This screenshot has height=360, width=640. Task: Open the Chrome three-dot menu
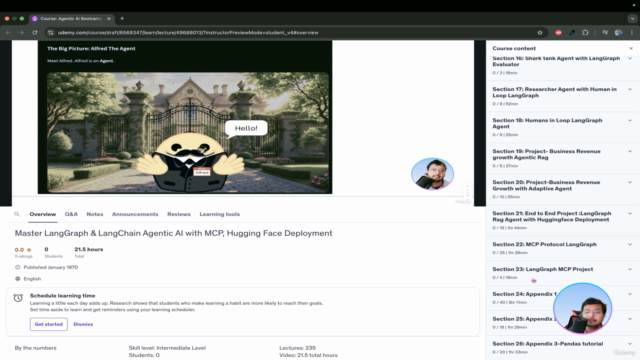pos(632,33)
